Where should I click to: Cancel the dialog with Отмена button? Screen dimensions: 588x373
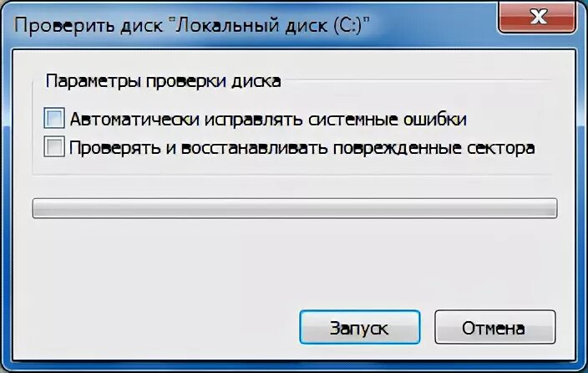[494, 327]
